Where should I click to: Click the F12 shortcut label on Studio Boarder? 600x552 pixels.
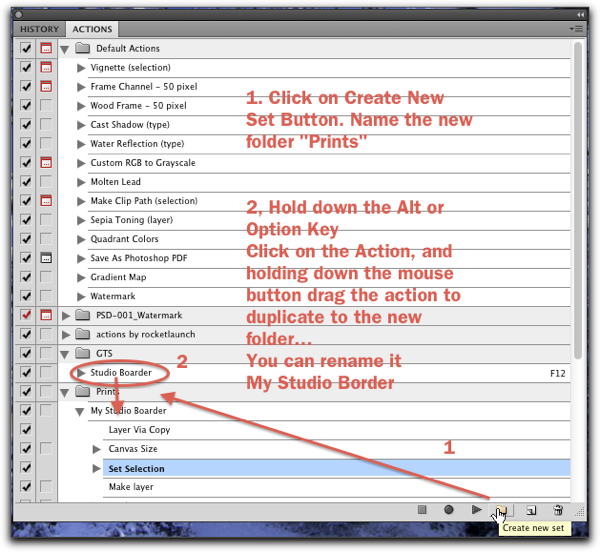558,373
